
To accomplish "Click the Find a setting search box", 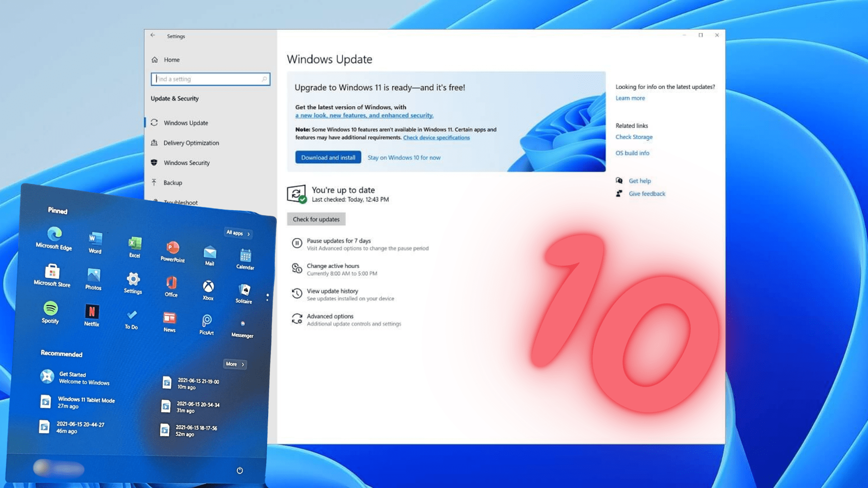I will pos(210,79).
